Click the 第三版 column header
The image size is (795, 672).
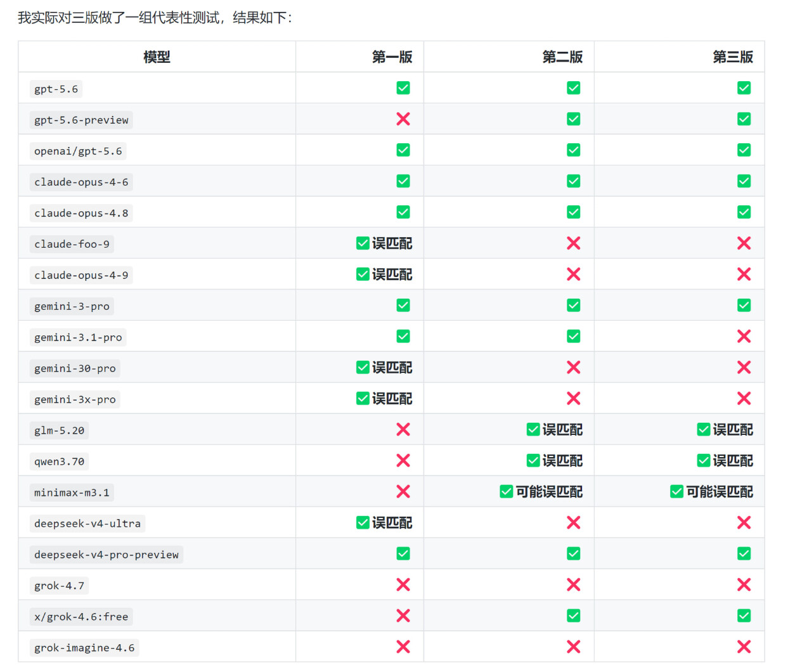pyautogui.click(x=734, y=57)
